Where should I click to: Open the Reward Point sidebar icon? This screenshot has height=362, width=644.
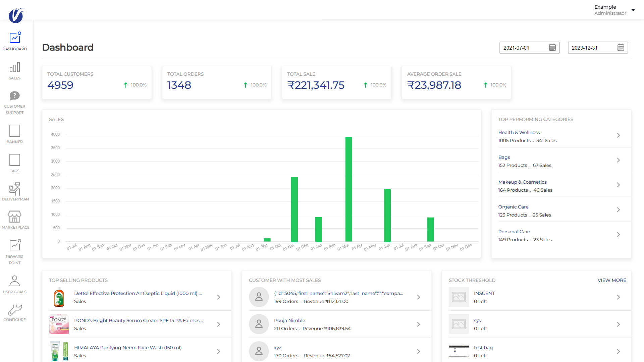point(14,245)
